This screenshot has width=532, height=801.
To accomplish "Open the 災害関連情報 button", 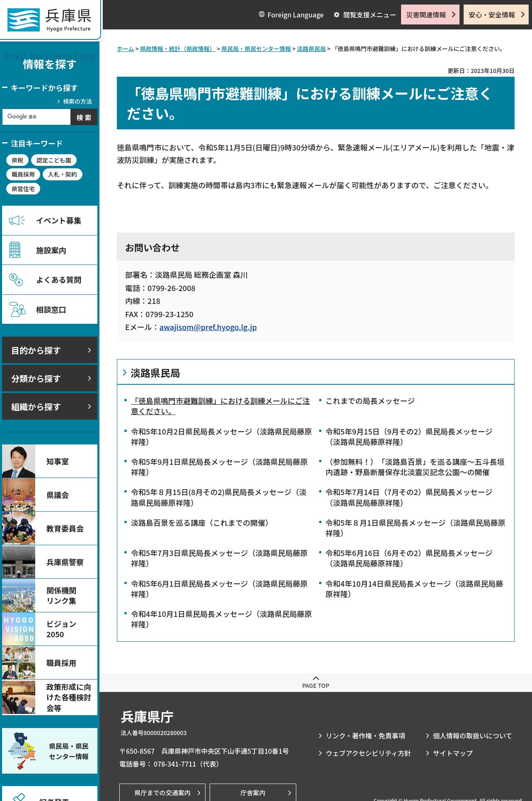I will (x=430, y=15).
